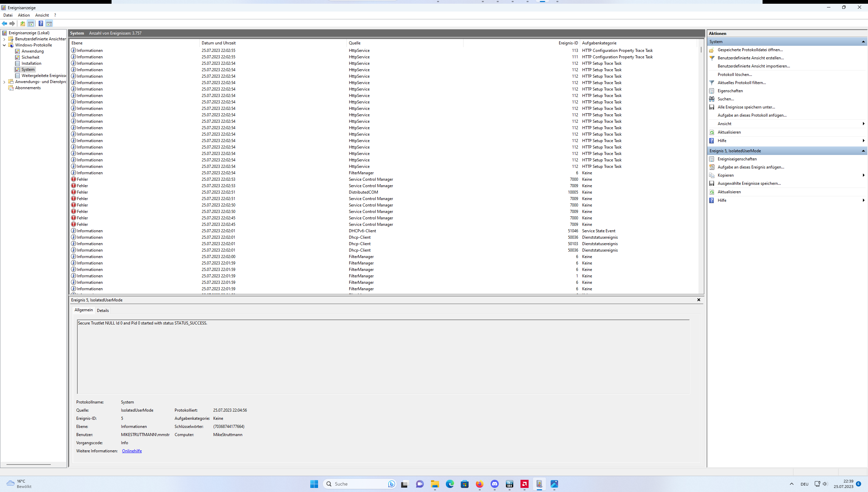The height and width of the screenshot is (492, 868).
Task: Click the open folder toolbar icon
Action: click(x=22, y=23)
